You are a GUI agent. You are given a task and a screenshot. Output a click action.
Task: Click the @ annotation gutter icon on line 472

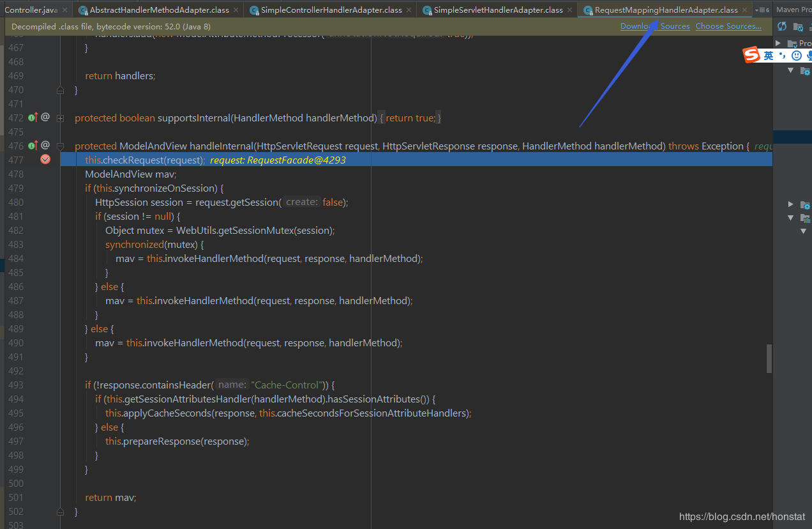[x=45, y=117]
